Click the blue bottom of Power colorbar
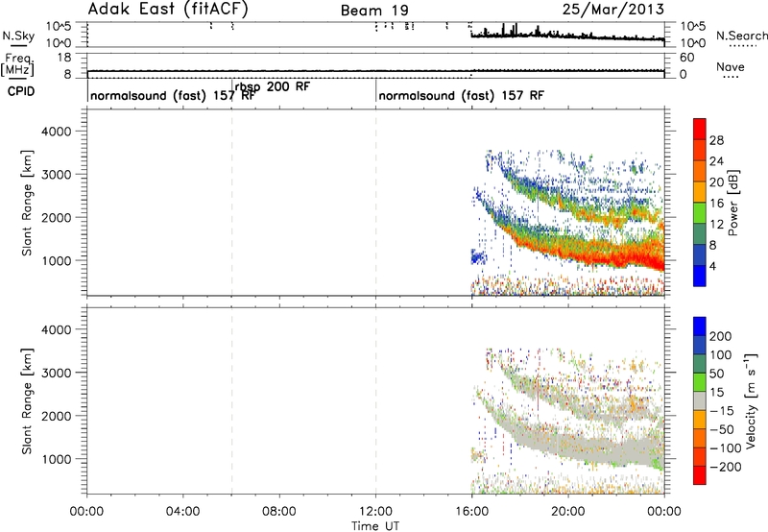 pyautogui.click(x=700, y=276)
